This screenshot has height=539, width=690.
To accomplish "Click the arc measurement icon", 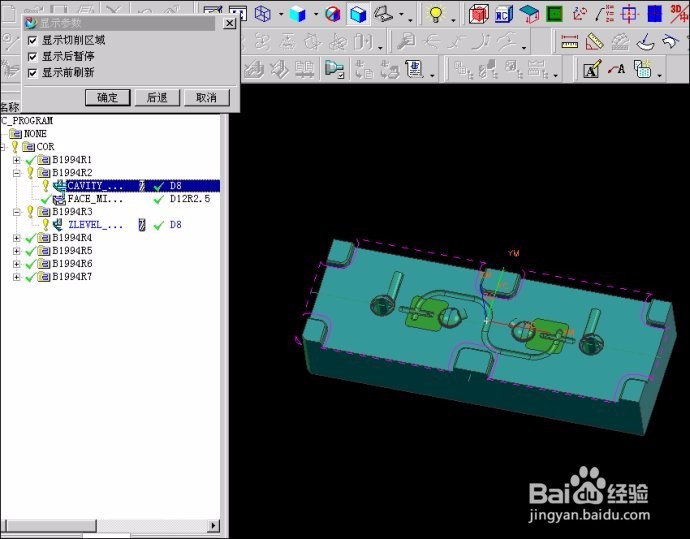I will click(620, 42).
